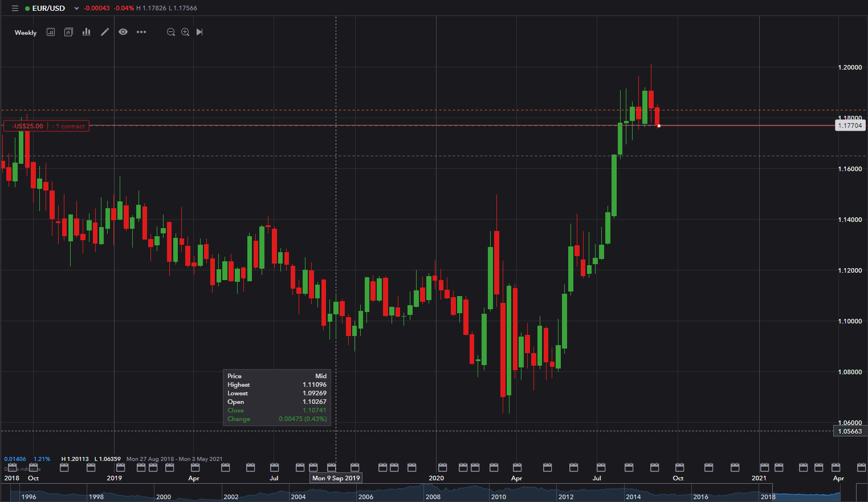Zoom in with the magnifier plus icon
Viewport: 868px width, 502px height.
coord(185,33)
